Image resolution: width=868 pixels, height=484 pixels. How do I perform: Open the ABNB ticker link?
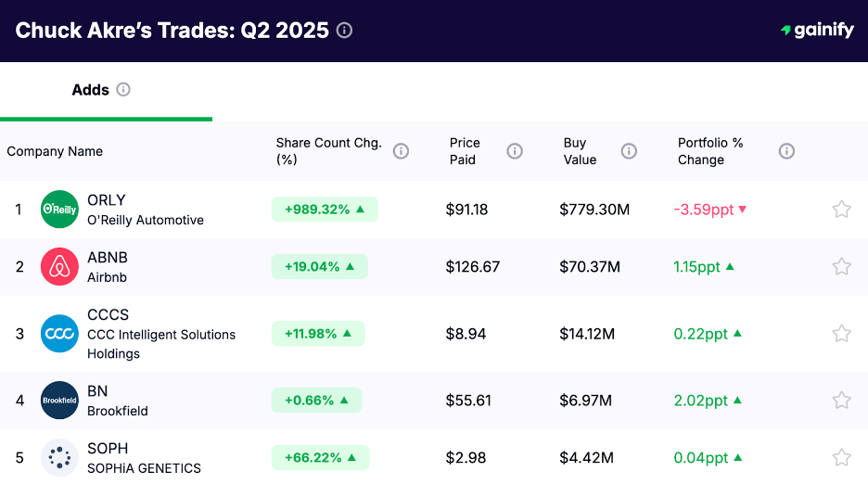click(x=108, y=258)
